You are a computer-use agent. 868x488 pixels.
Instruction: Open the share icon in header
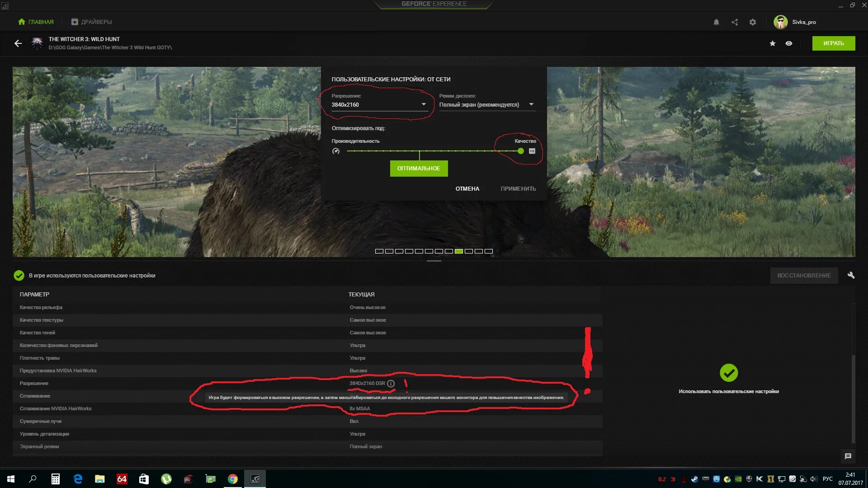[735, 22]
